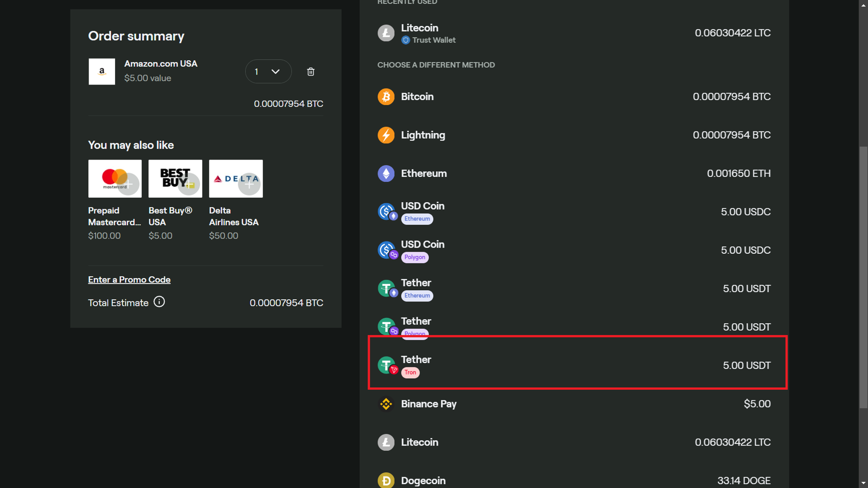Image resolution: width=868 pixels, height=488 pixels.
Task: Click 33.14 DOGE amount
Action: [x=744, y=481]
